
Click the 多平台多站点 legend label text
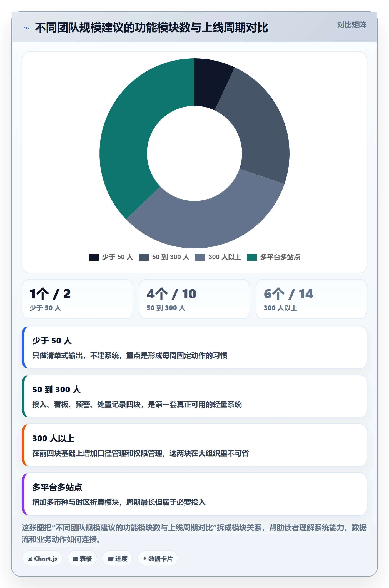click(x=280, y=257)
